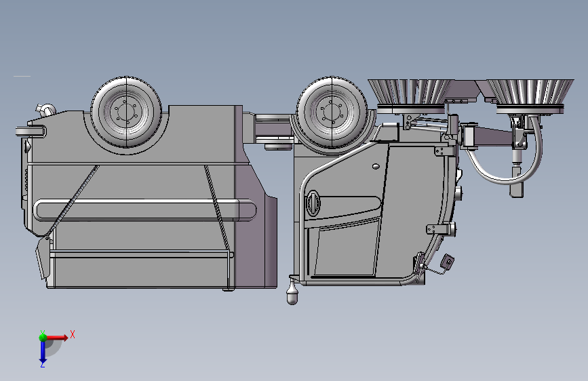The width and height of the screenshot is (588, 381).
Task: Click the green Y axis dot on the triad
Action: [x=43, y=337]
